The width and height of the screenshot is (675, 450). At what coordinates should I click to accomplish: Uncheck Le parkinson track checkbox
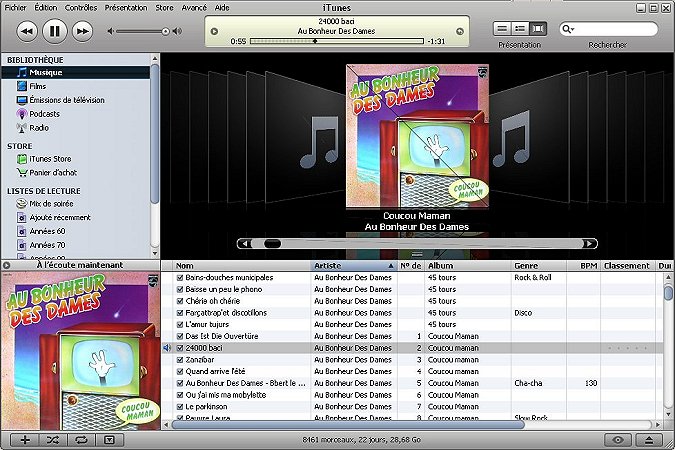pos(180,407)
